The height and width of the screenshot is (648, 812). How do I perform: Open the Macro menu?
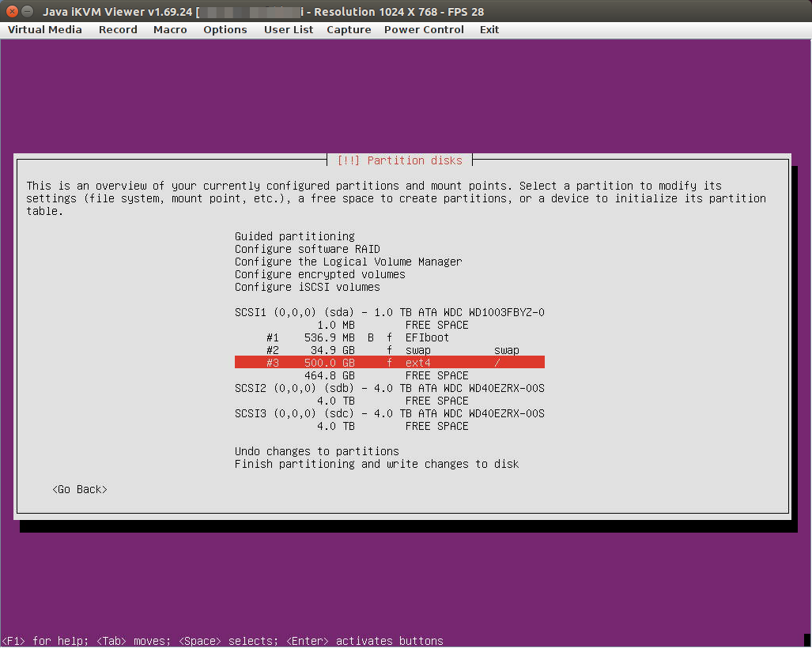(170, 29)
